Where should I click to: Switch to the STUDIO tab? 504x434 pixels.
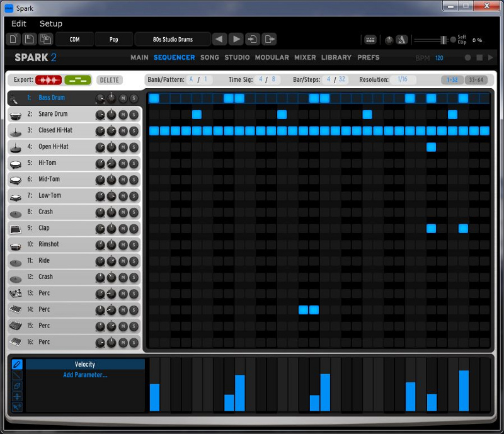tap(237, 57)
